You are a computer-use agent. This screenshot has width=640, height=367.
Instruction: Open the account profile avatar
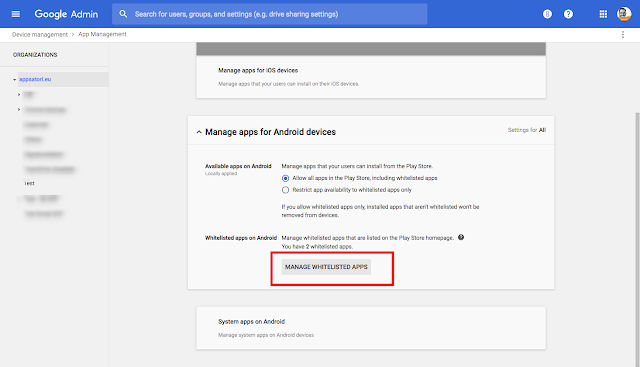tap(624, 14)
